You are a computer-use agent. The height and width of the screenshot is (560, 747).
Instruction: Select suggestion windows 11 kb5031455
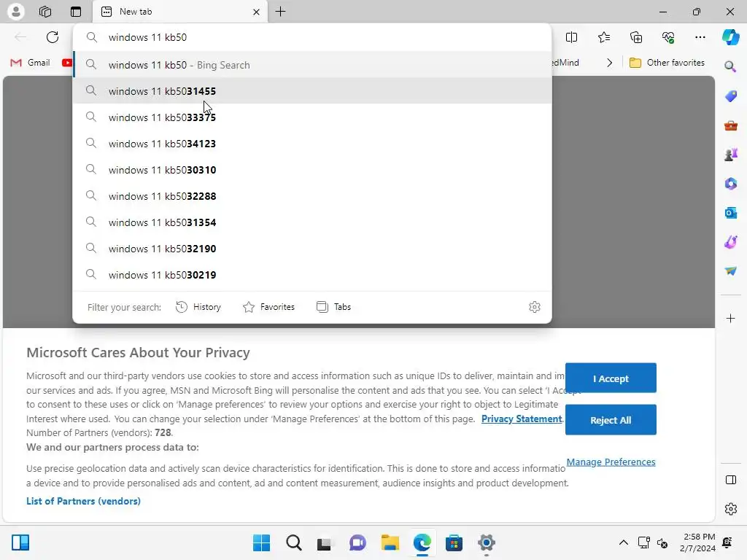[x=312, y=91]
